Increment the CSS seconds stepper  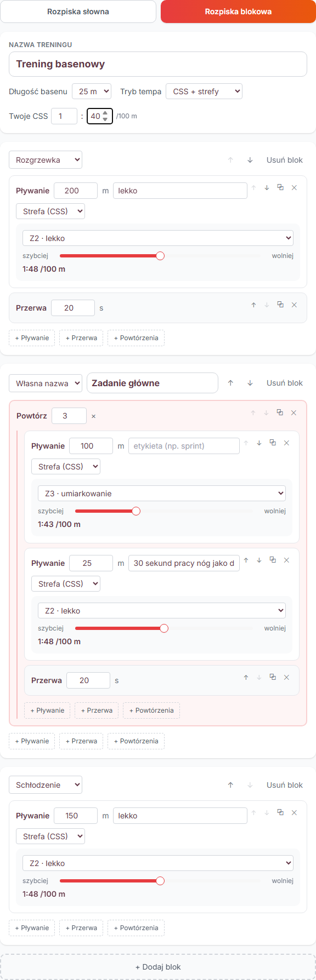(x=105, y=113)
